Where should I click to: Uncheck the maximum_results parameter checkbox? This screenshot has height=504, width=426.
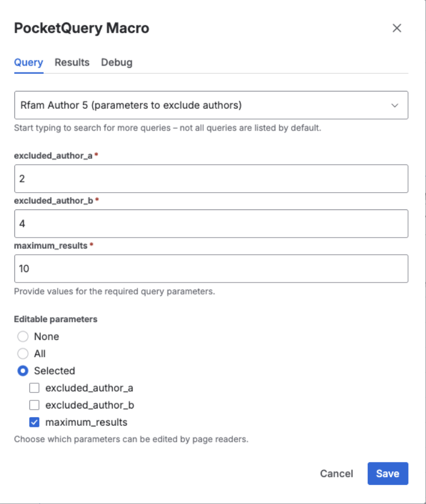coord(35,422)
